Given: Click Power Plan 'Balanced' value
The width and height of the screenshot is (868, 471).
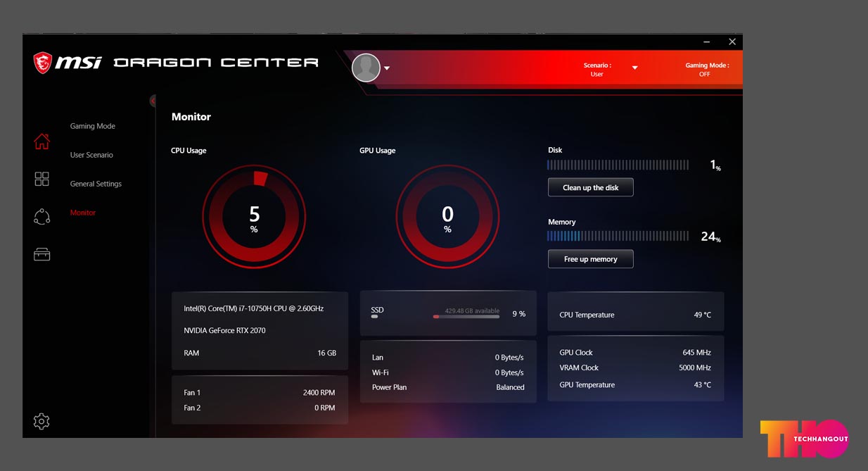Looking at the screenshot, I should click(x=510, y=387).
